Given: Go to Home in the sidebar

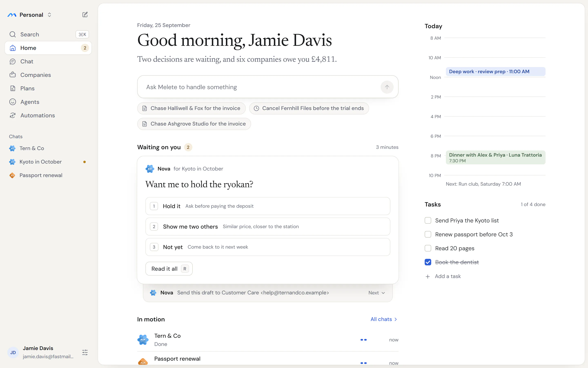Looking at the screenshot, I should click(x=48, y=48).
